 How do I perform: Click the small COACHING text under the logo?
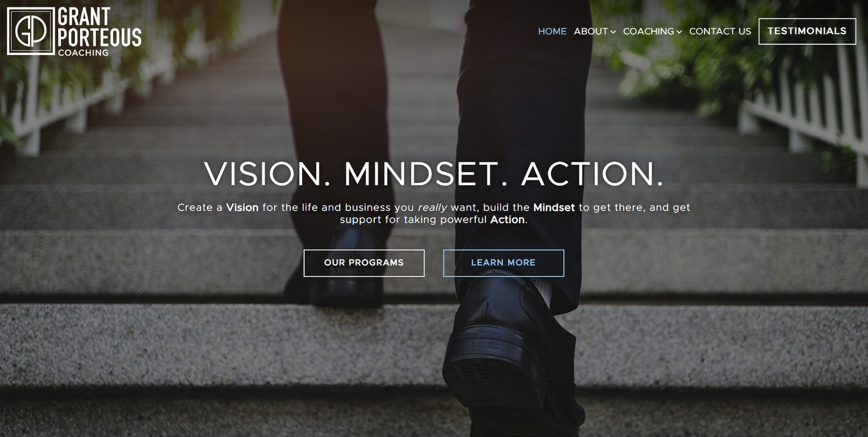click(x=83, y=53)
